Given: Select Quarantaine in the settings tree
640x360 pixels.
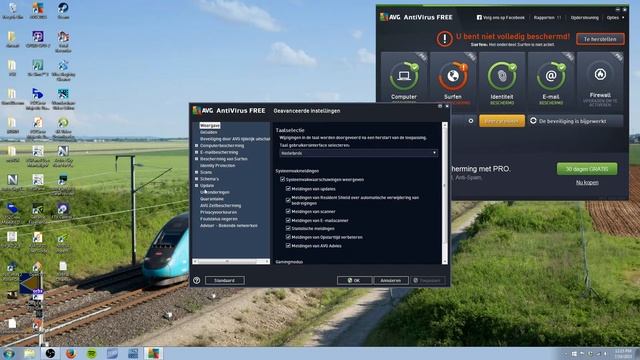Looking at the screenshot, I should (x=212, y=199).
